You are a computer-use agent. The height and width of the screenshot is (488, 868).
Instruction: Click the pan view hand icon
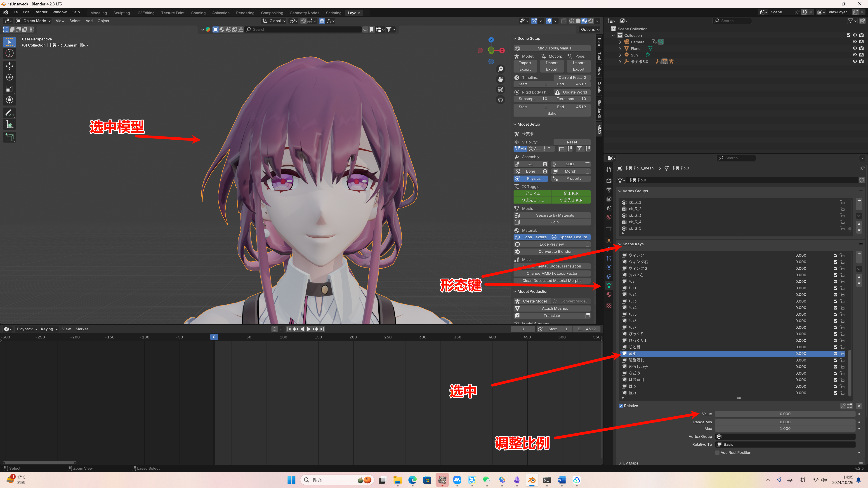pos(501,79)
